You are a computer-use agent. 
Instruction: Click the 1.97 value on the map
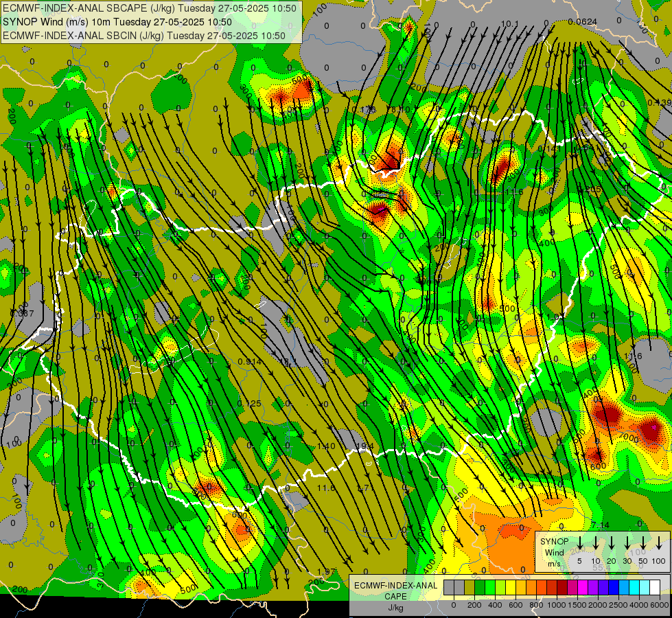(x=326, y=572)
